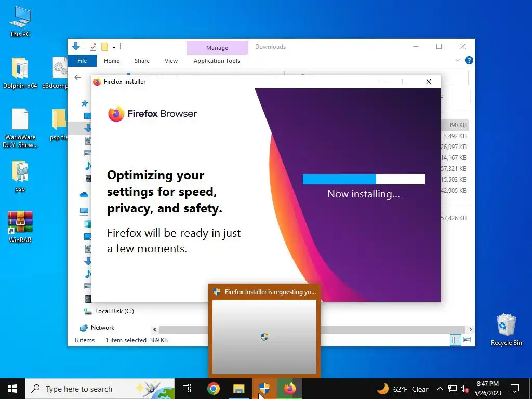Select the Dolphin-x64 folder on desktop
532x399 pixels.
click(20, 73)
